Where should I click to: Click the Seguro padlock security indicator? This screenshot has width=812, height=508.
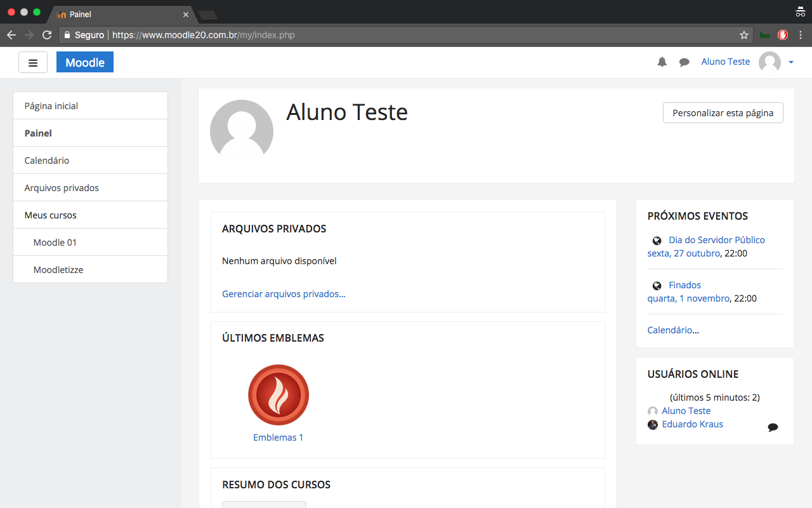(84, 35)
